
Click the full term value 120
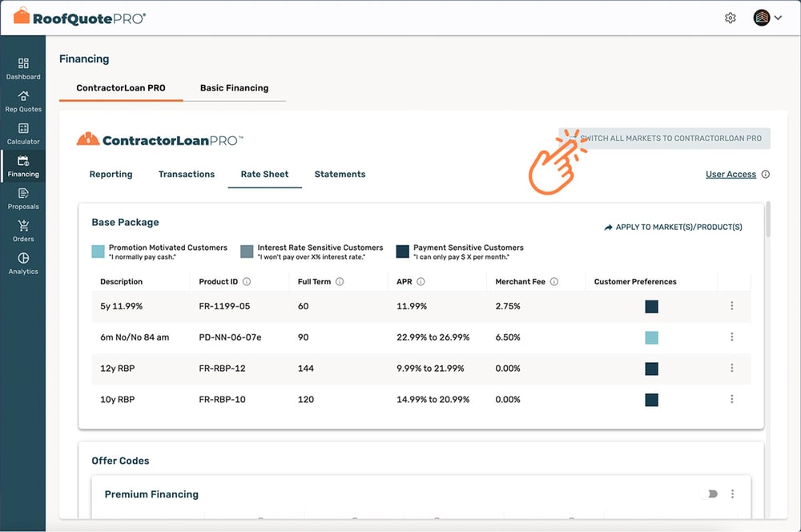305,400
